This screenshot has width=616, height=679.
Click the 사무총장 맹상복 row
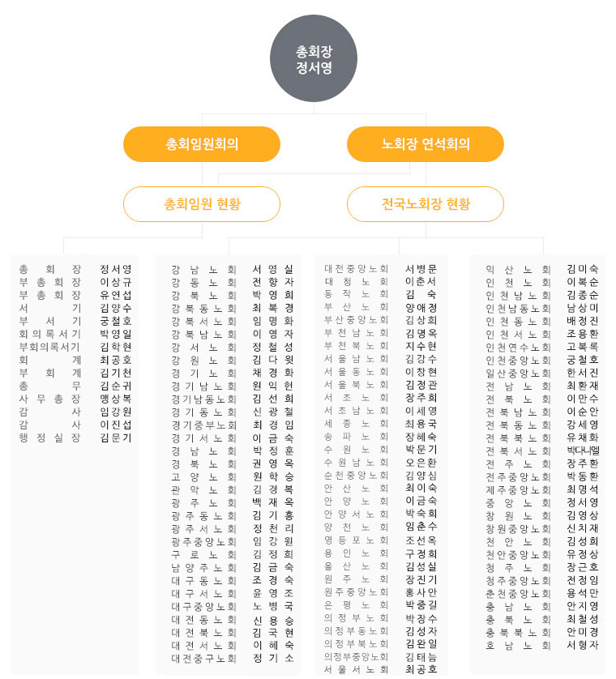click(x=75, y=399)
